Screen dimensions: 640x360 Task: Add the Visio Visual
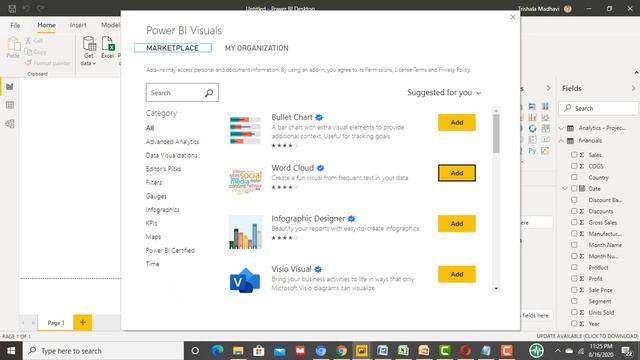[457, 274]
